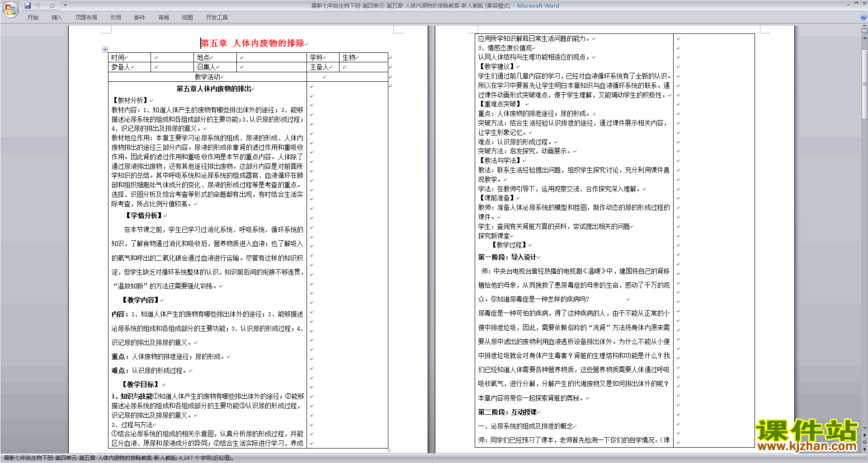This screenshot has height=463, width=868.
Task: Click the 参备人 table cell
Action: [x=129, y=67]
